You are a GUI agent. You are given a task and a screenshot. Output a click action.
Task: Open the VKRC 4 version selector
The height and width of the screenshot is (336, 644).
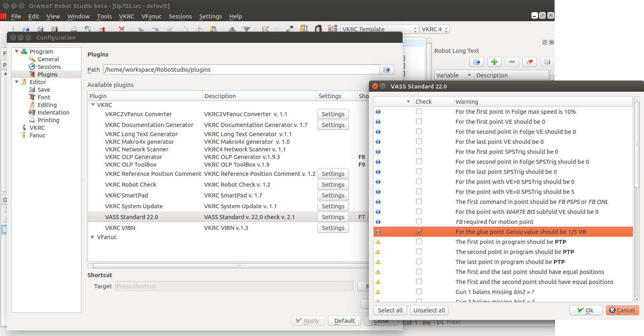click(x=435, y=29)
